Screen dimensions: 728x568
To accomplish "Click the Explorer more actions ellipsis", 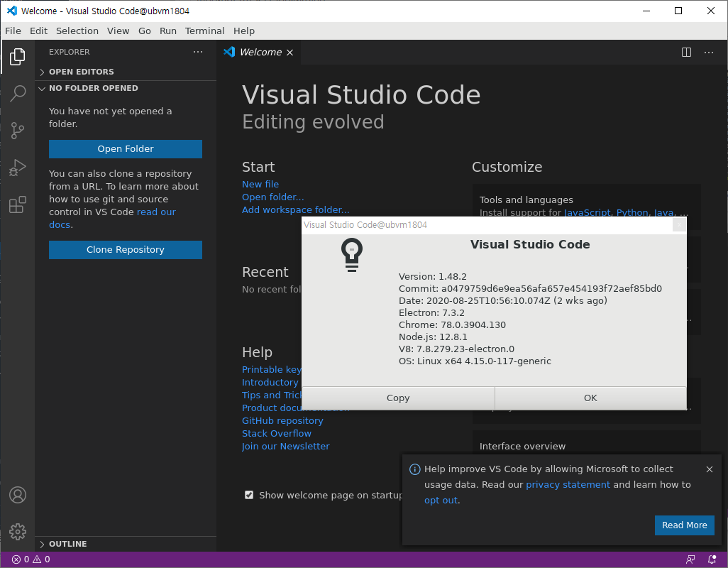I will [x=198, y=52].
